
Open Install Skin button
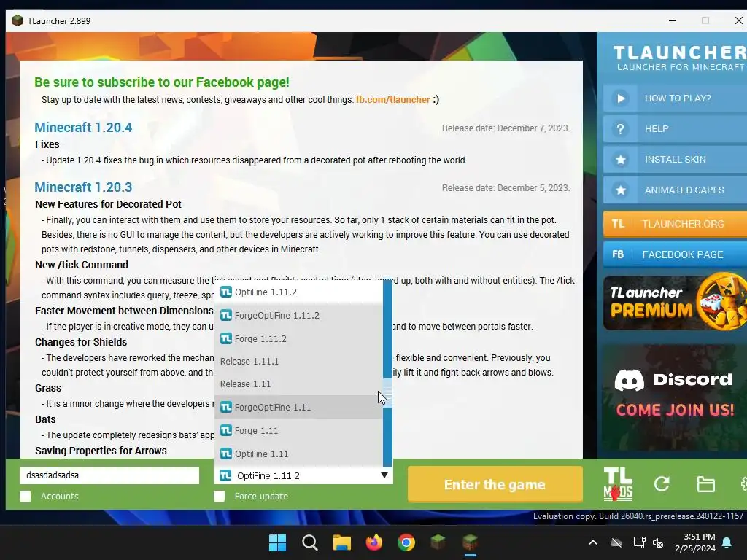click(x=675, y=160)
